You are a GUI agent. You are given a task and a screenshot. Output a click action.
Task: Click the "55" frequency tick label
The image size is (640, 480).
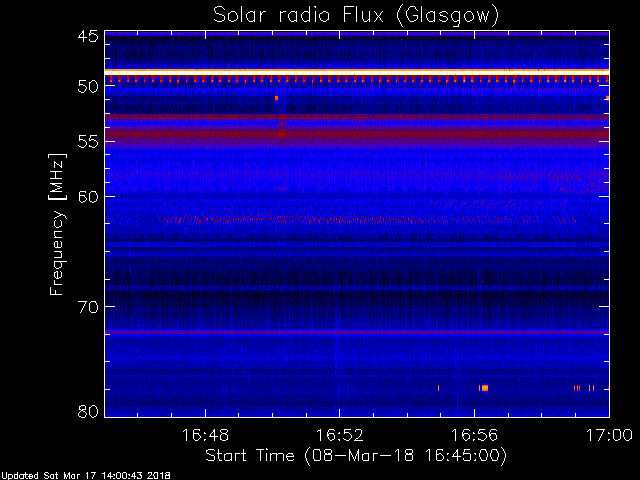click(89, 142)
